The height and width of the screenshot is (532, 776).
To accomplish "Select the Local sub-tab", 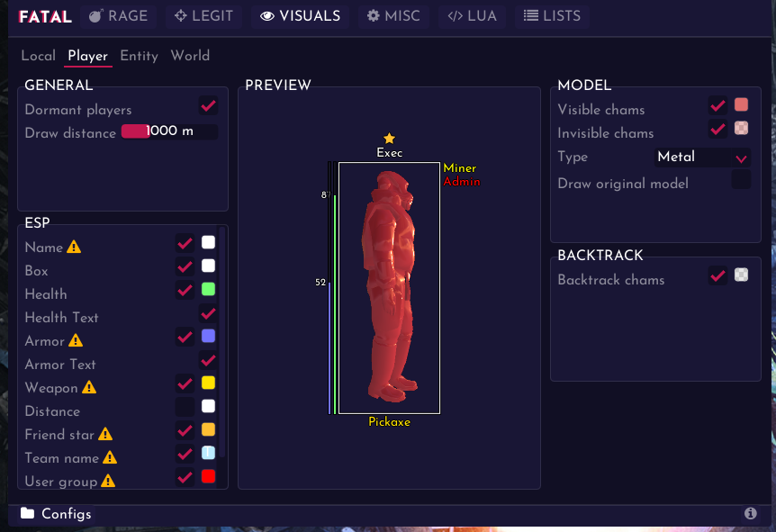I will coord(38,56).
